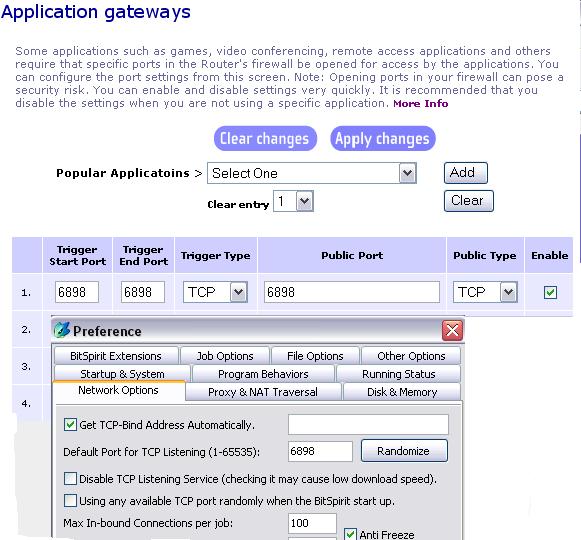This screenshot has width=581, height=540.
Task: Check Disable TCP Listening Service option
Action: coord(70,478)
